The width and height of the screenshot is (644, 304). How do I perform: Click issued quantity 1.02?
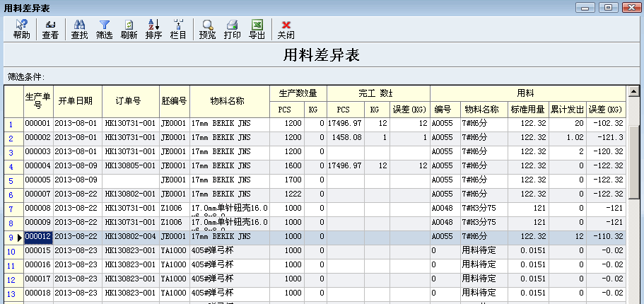(x=567, y=138)
